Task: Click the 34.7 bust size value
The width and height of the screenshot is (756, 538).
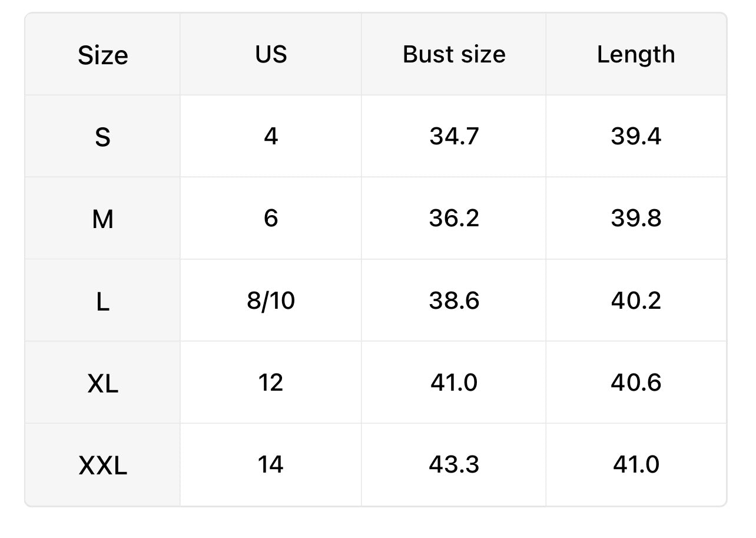Action: coord(454,136)
